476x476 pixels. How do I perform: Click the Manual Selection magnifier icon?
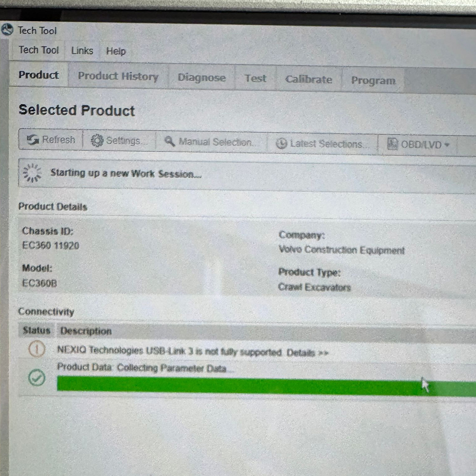coord(169,141)
